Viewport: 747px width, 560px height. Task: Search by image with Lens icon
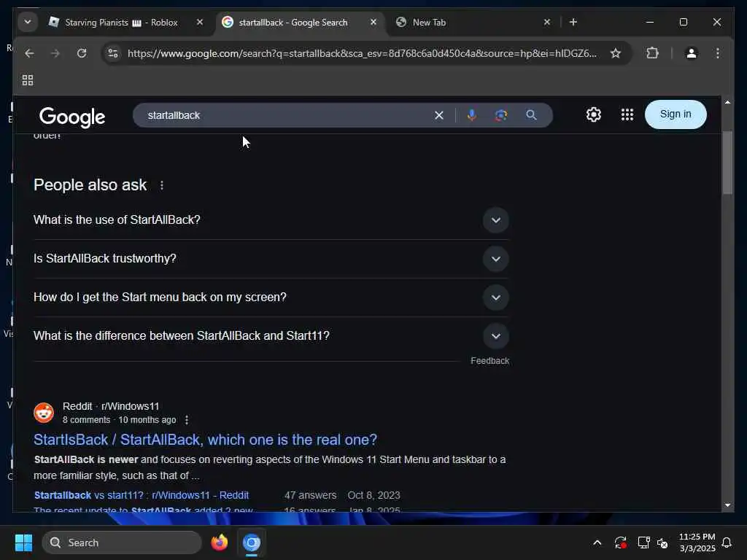500,115
